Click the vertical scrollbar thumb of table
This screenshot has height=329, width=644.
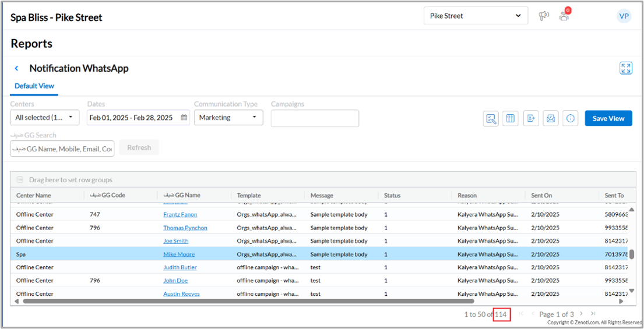pos(631,254)
